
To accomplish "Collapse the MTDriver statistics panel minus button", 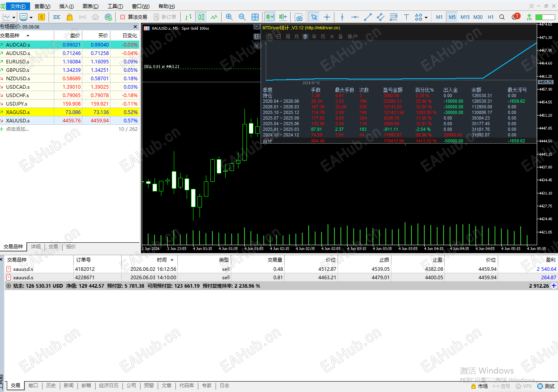I will point(257,27).
